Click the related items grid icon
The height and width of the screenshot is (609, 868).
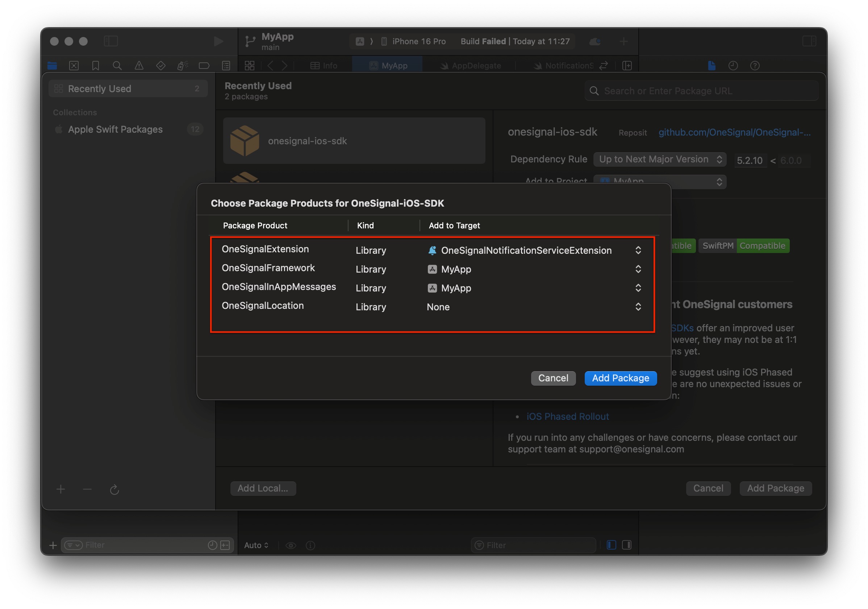point(250,66)
